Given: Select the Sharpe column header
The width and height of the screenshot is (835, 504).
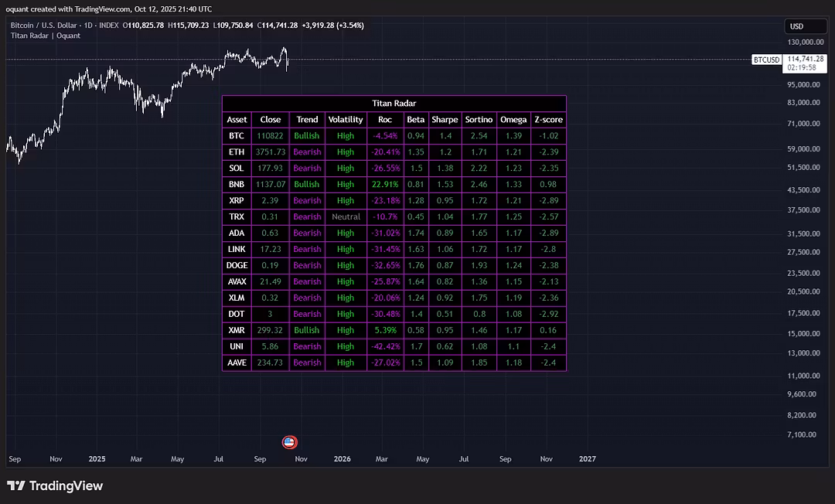Looking at the screenshot, I should [445, 120].
